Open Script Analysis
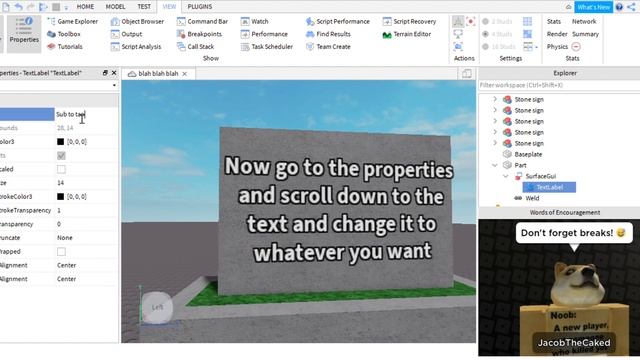Image resolution: width=640 pixels, height=360 pixels. pyautogui.click(x=136, y=47)
